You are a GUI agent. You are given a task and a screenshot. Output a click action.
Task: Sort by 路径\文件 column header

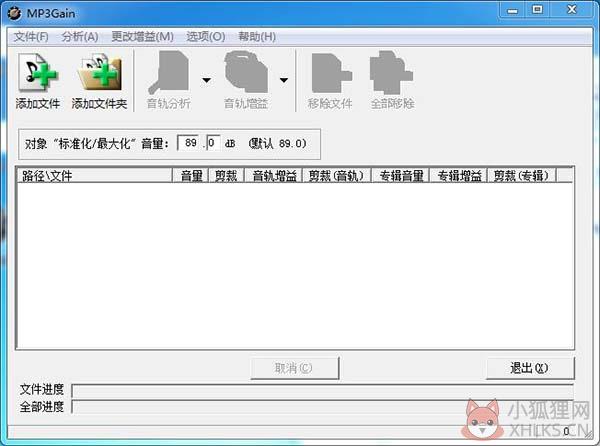95,176
